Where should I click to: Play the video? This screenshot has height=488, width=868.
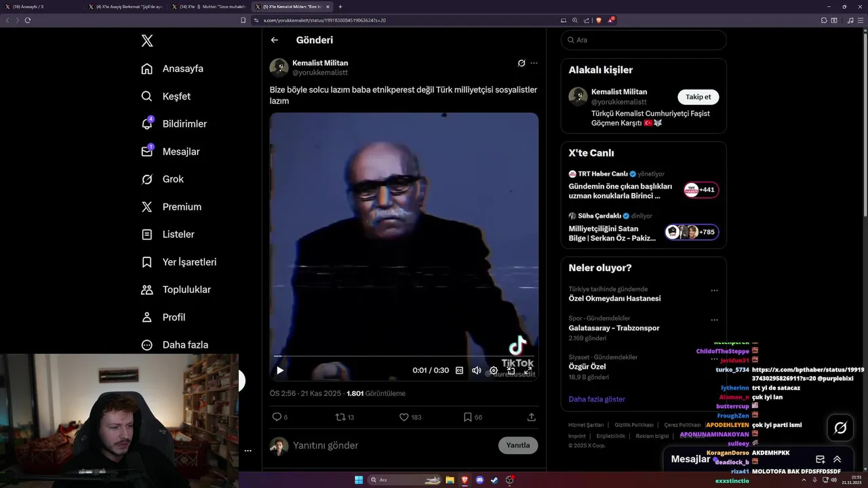pyautogui.click(x=280, y=370)
